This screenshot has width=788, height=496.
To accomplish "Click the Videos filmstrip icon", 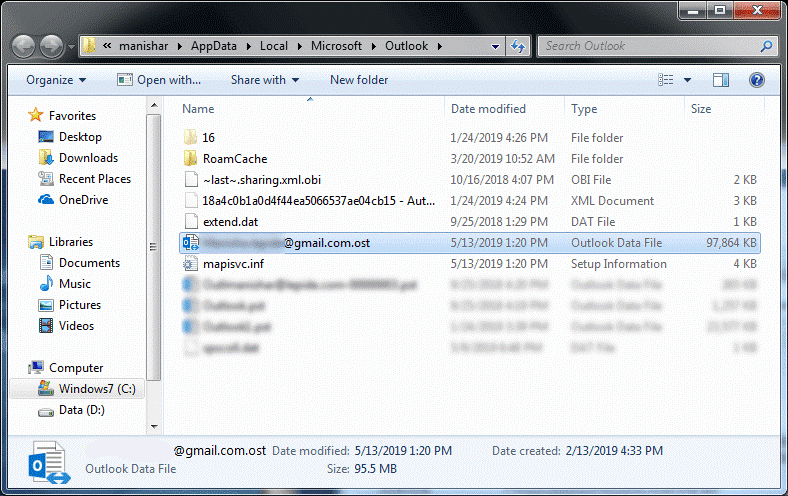I will pyautogui.click(x=46, y=326).
